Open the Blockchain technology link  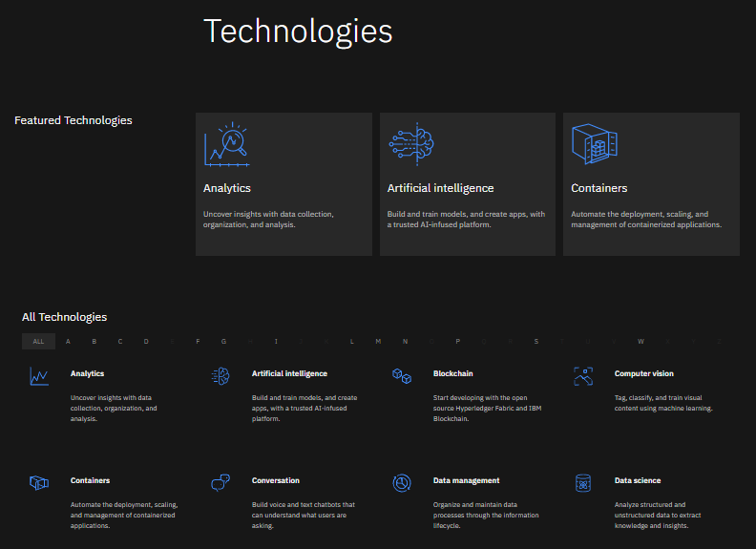point(452,373)
